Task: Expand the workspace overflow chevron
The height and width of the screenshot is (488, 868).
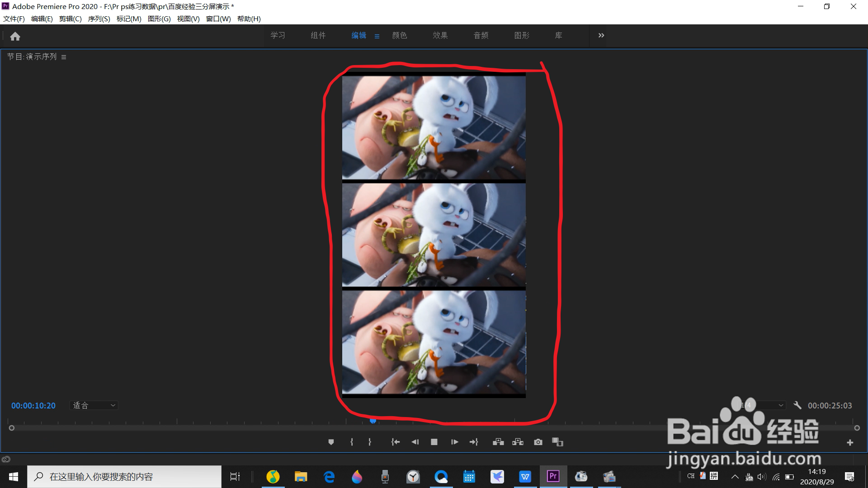Action: 601,35
